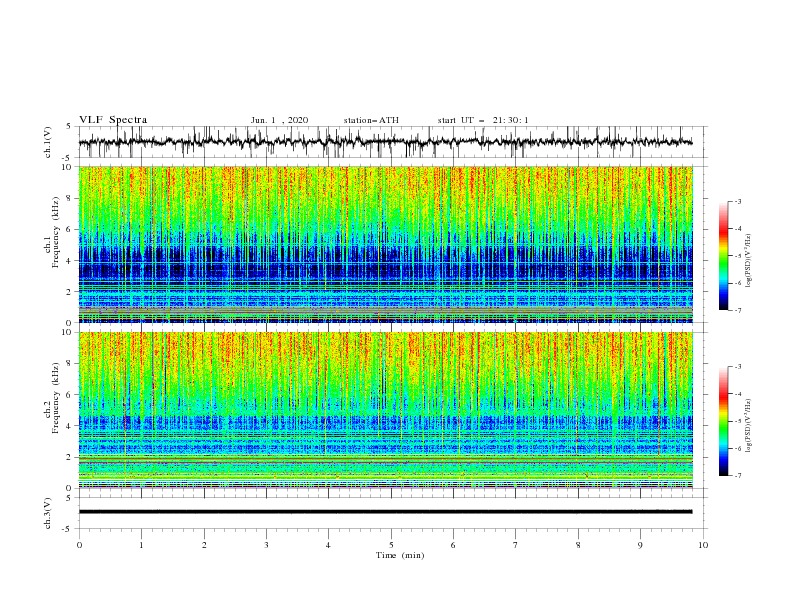Image resolution: width=792 pixels, height=612 pixels.
Task: Click the ch.1 spectrogram panel
Action: 386,244
